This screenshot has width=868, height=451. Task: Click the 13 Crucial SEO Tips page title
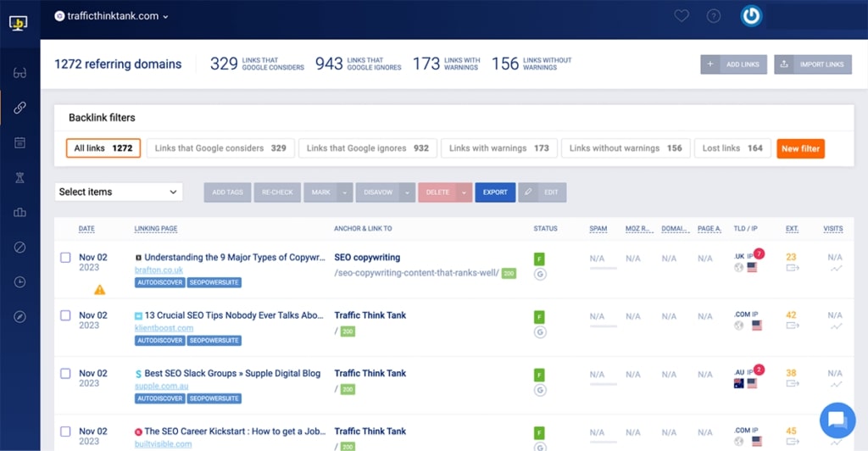click(234, 315)
